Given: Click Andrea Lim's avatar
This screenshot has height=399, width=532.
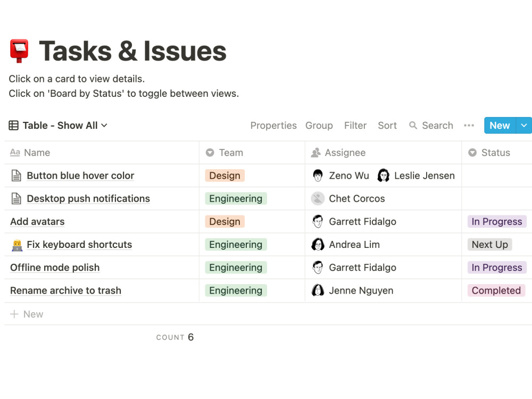Looking at the screenshot, I should (318, 245).
